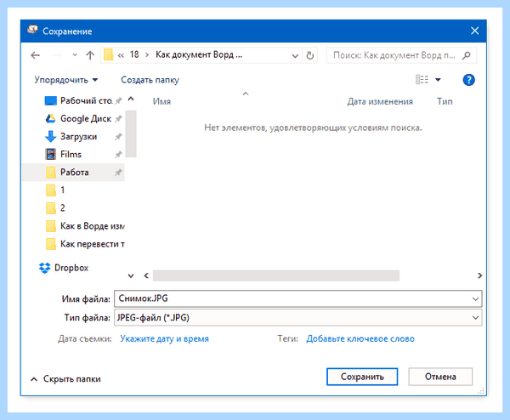Click the sidebar vertical scrollbar thumb

tap(131, 133)
